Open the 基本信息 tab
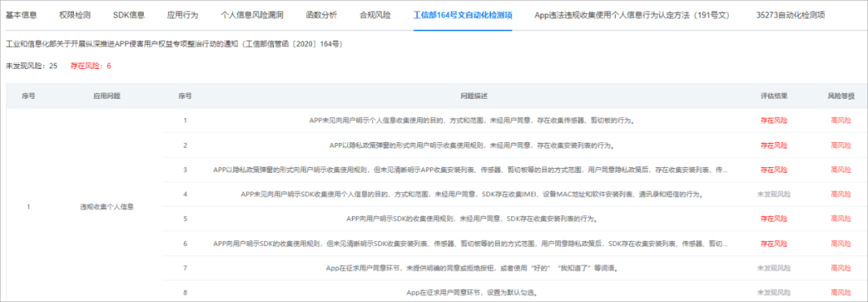Image resolution: width=868 pixels, height=302 pixels. (x=21, y=15)
